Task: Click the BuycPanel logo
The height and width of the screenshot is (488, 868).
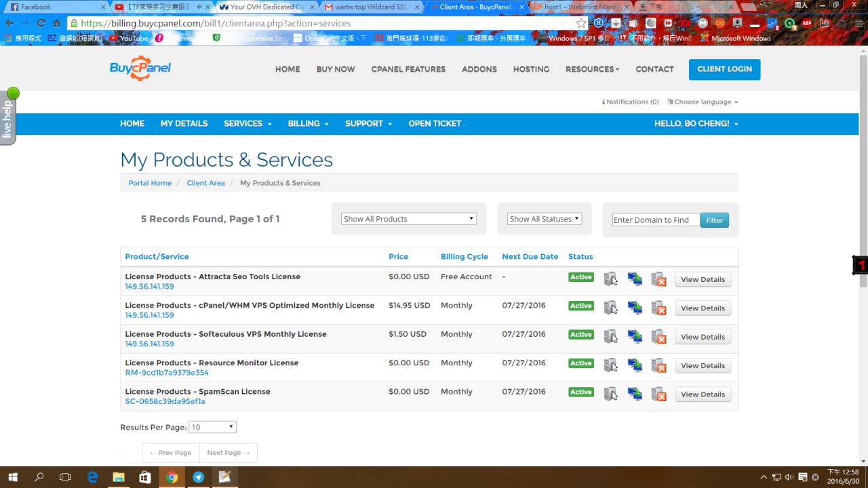Action: [x=140, y=68]
